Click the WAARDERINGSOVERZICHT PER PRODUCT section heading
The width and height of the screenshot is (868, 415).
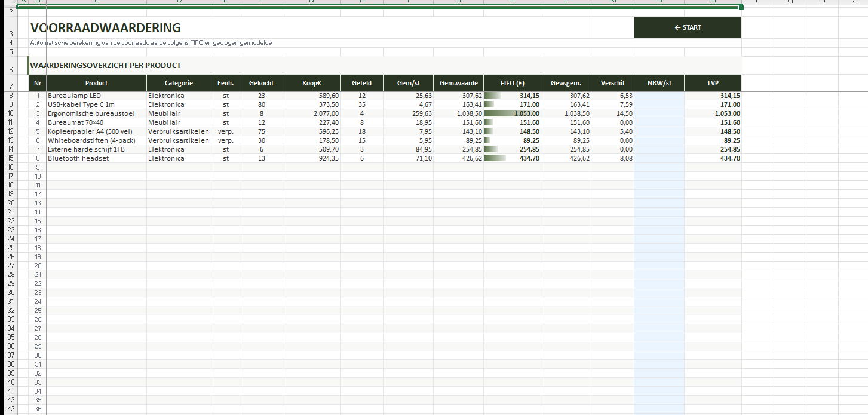[x=106, y=66]
